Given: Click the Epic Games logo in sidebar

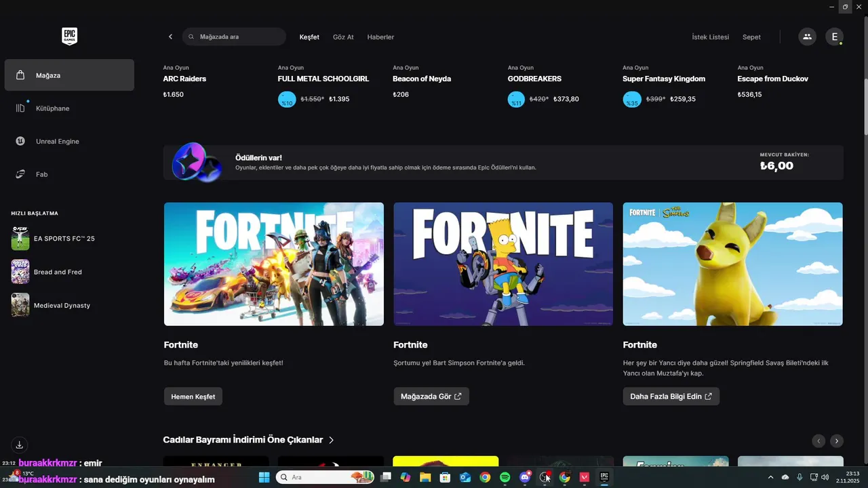Looking at the screenshot, I should [69, 37].
